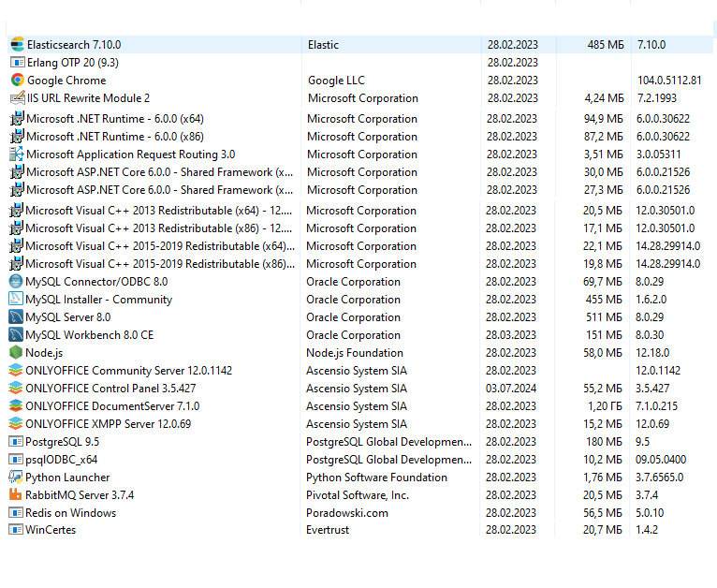Click the Visual C++ 2015-2019 Redistributable (x86) icon

tap(16, 264)
